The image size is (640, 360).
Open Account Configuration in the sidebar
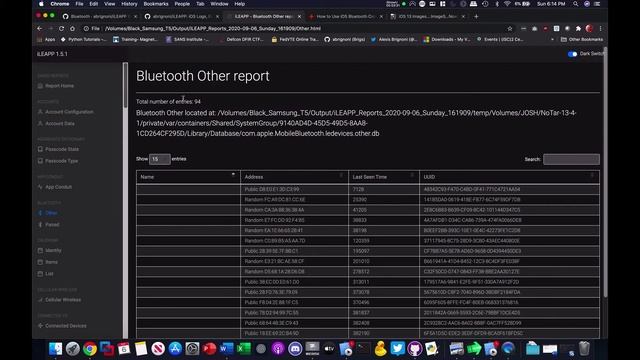pyautogui.click(x=65, y=112)
